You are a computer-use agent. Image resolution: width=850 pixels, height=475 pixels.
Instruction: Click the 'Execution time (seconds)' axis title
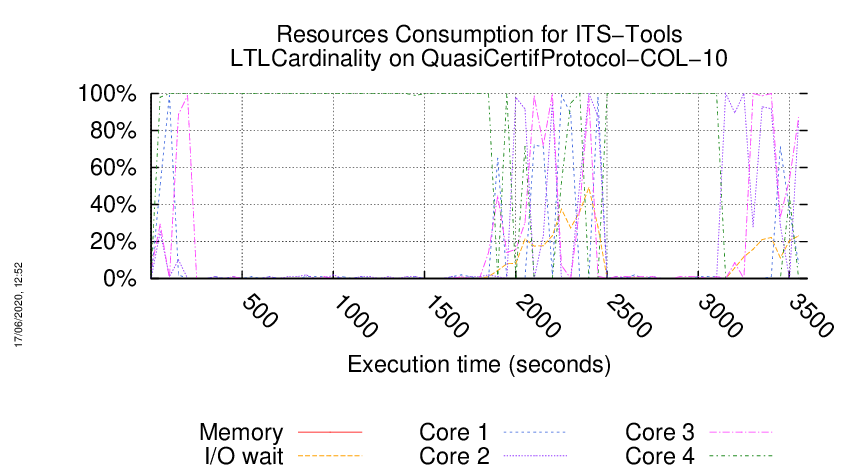[479, 364]
